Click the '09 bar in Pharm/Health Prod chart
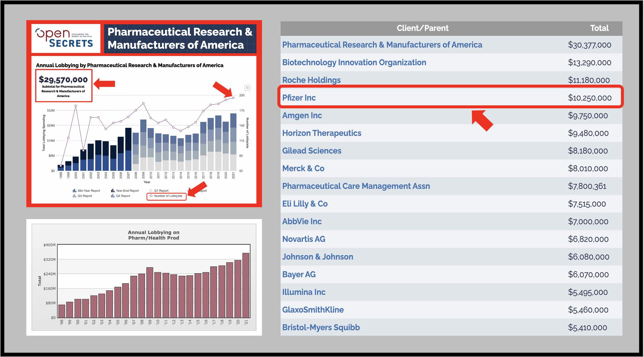The image size is (644, 357). click(x=150, y=292)
